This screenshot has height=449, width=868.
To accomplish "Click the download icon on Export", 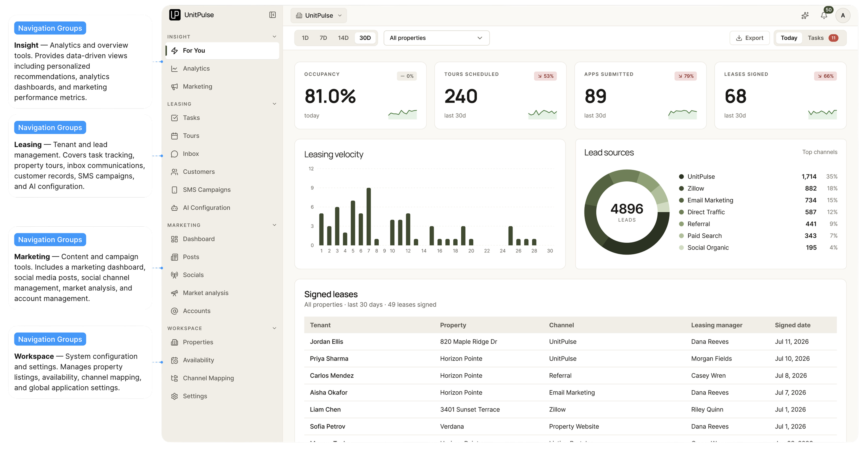I will tap(739, 38).
